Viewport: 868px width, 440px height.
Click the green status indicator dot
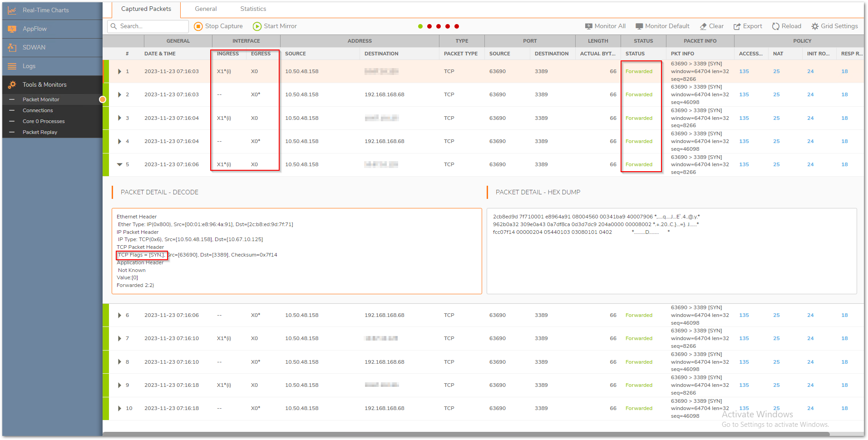[420, 26]
